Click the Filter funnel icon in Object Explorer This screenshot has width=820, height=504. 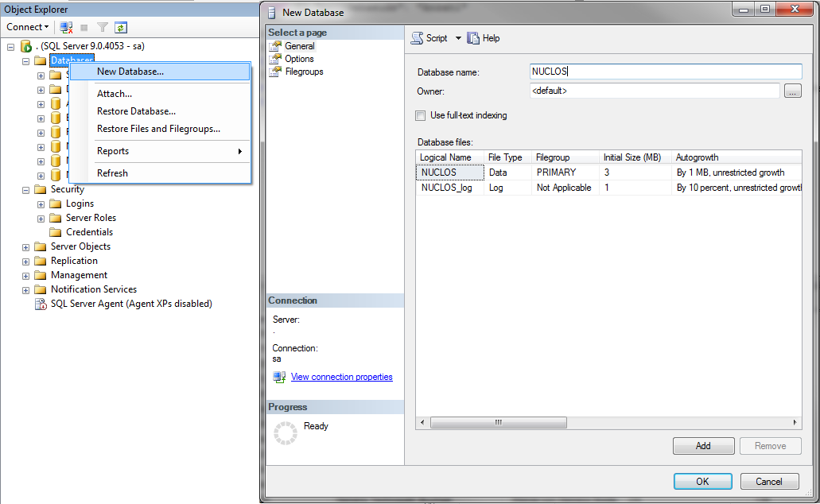click(x=102, y=27)
